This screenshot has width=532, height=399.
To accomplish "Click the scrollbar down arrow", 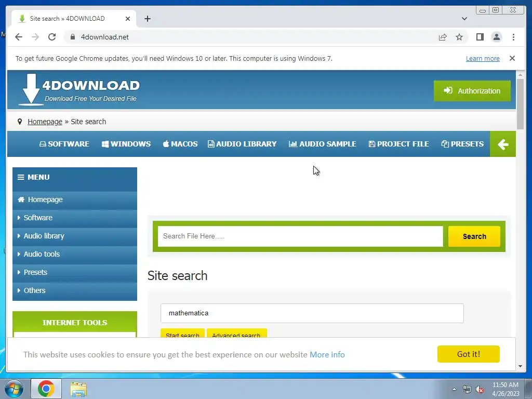I will point(520,366).
